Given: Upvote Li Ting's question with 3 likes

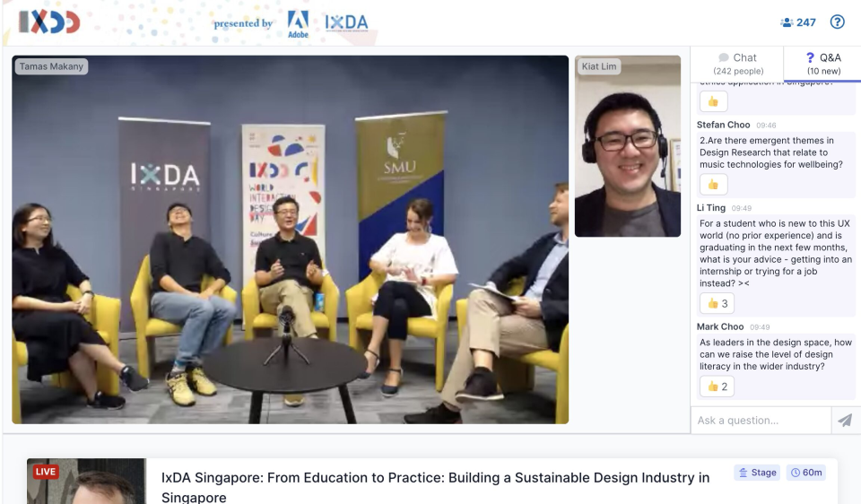Looking at the screenshot, I should click(717, 303).
